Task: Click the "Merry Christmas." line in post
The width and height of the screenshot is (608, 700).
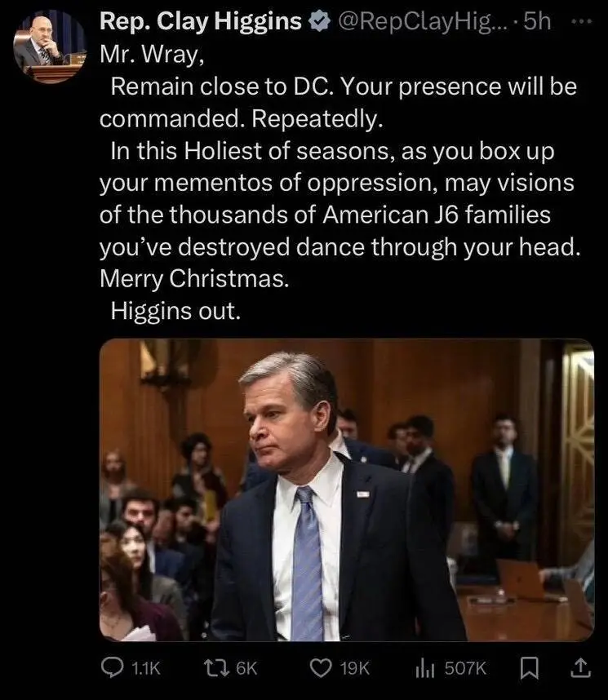Action: click(194, 279)
